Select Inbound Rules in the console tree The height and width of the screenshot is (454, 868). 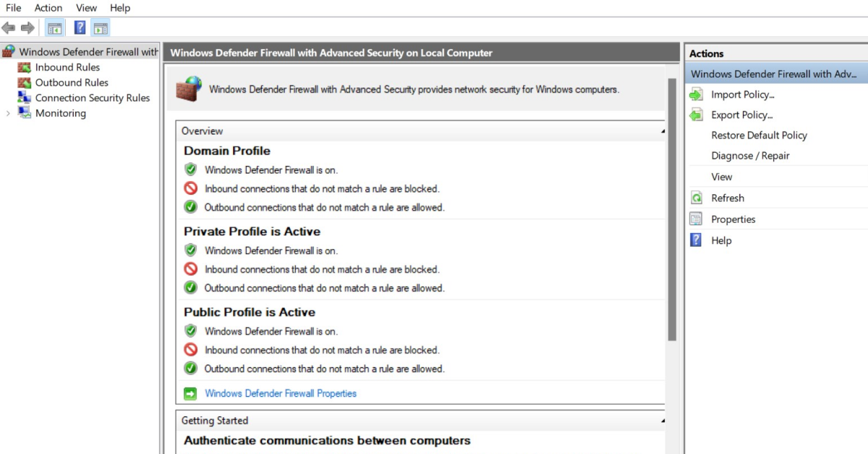click(67, 67)
